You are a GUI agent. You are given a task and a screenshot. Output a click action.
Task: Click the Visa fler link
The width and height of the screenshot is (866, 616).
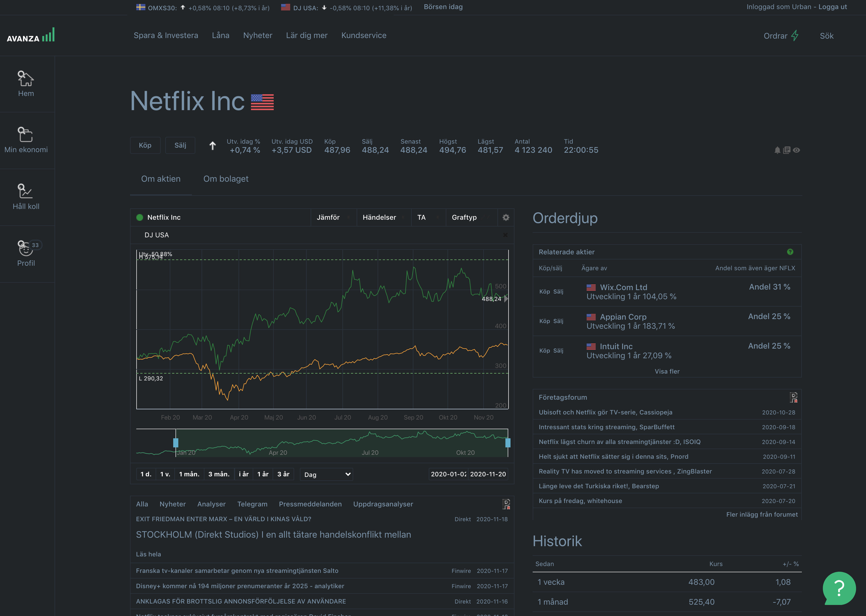[667, 371]
